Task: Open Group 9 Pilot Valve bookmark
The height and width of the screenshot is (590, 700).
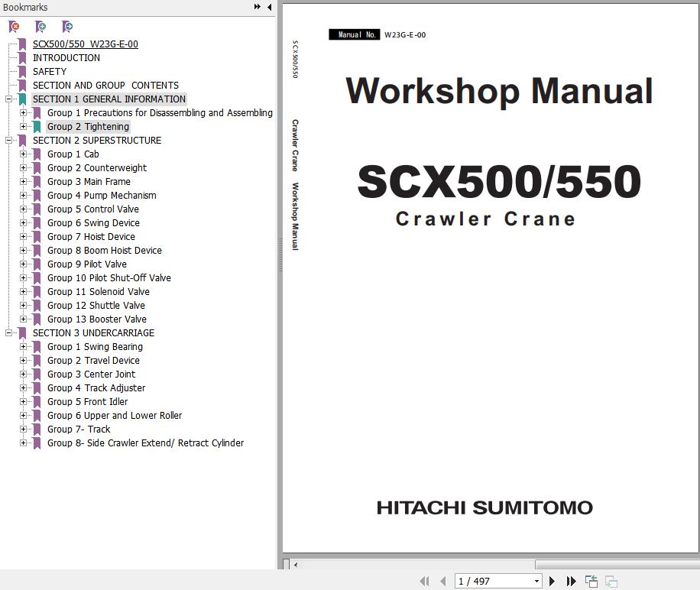Action: 87,264
